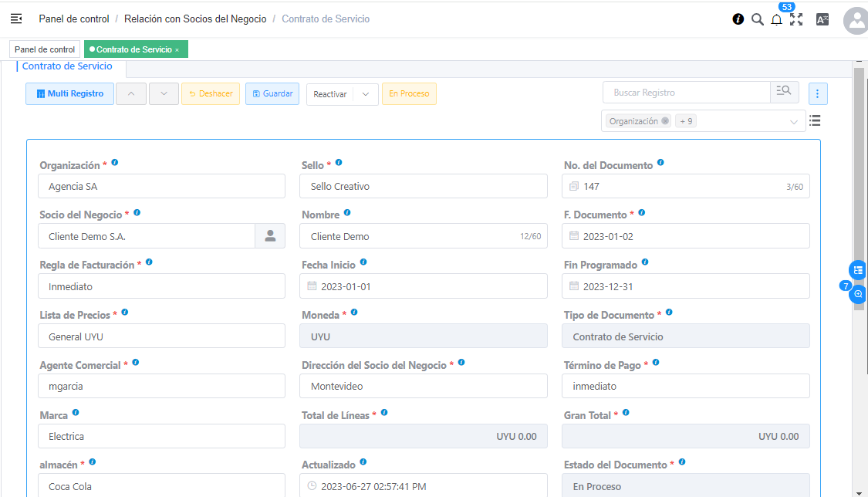Click the Buscar Registro search field
868x497 pixels.
click(685, 93)
